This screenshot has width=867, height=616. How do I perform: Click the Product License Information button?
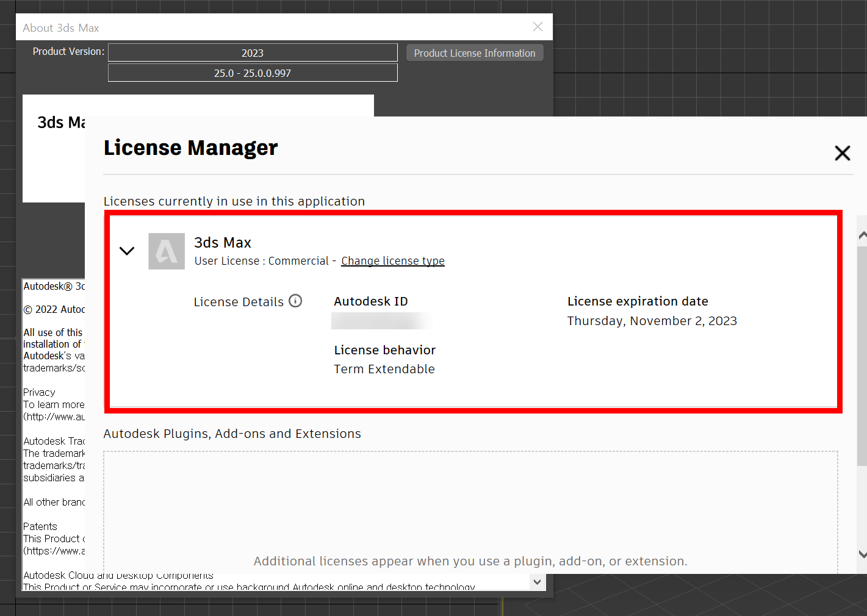(x=475, y=53)
